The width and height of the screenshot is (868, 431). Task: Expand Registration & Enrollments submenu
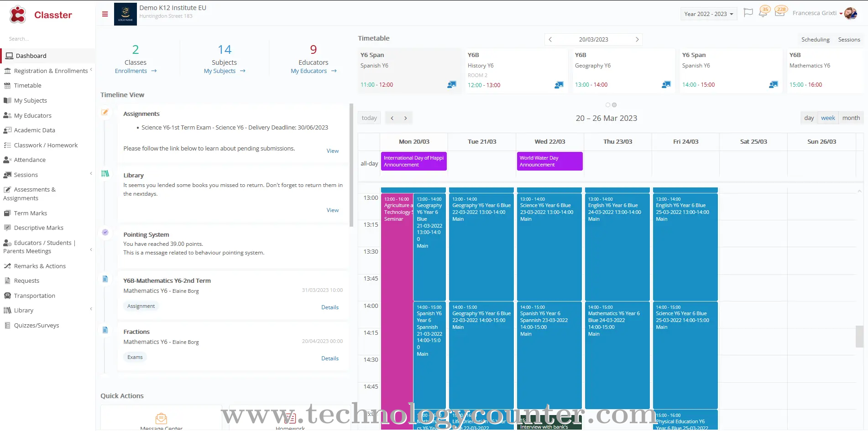(91, 70)
